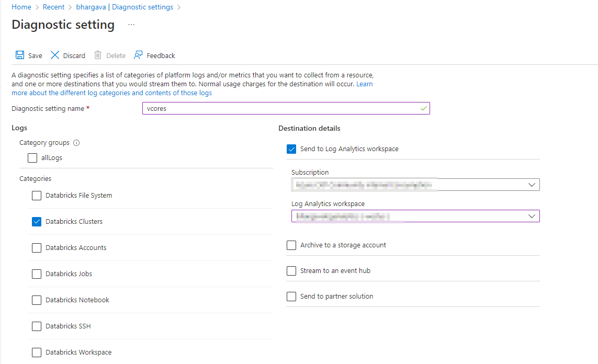The height and width of the screenshot is (364, 598).
Task: Go to Home breadcrumb
Action: 21,7
